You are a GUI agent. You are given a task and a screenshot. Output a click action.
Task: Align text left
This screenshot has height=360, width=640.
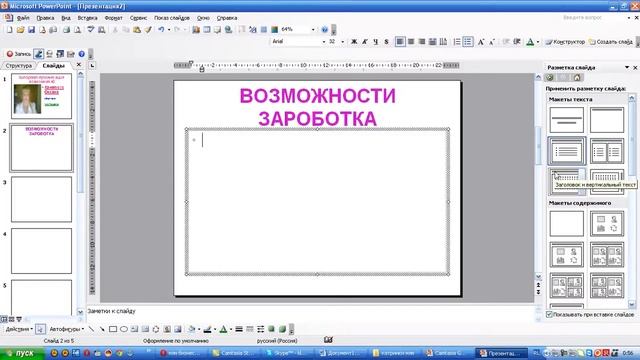(400, 42)
